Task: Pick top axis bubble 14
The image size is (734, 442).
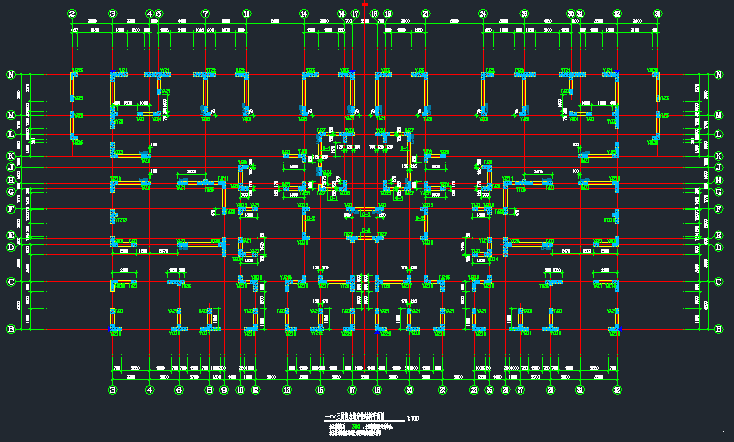Action: pyautogui.click(x=303, y=14)
